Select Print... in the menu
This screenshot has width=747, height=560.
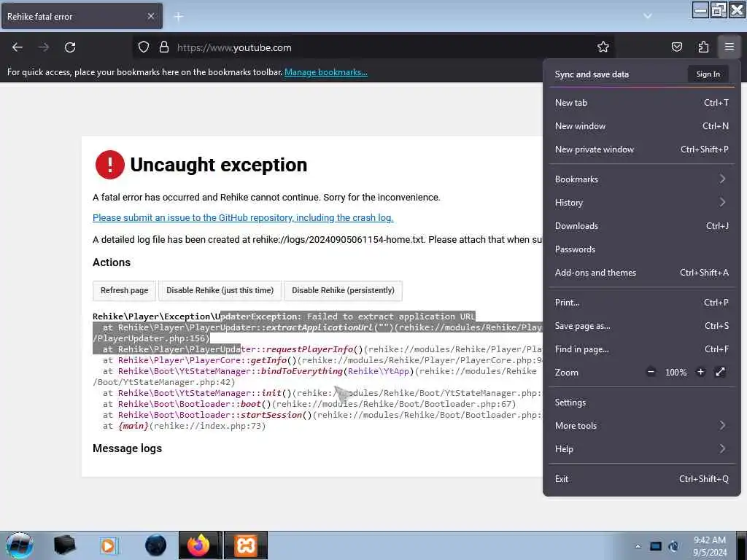(x=642, y=303)
